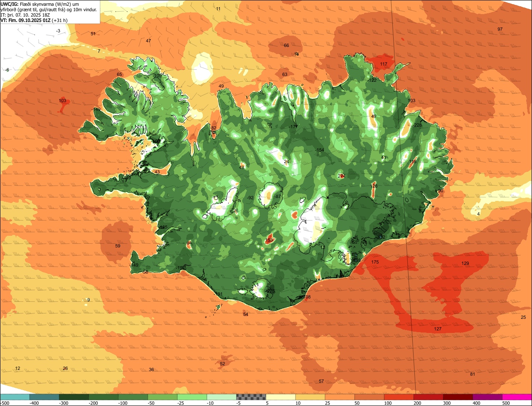Click the legend label 500 on the color bar
Screen dimensions: 532x406
click(505, 403)
